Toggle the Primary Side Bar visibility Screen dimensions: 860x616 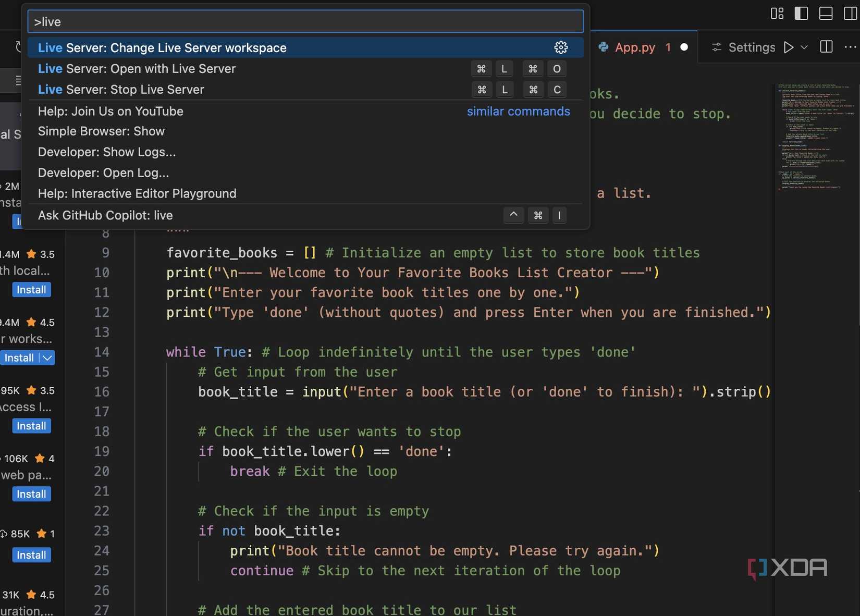coord(801,14)
